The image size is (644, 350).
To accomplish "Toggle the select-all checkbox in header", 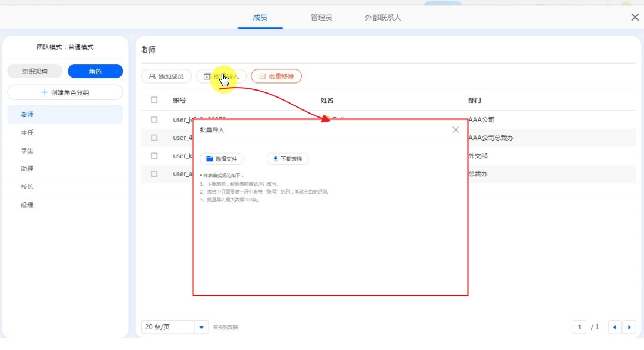I will [x=155, y=100].
